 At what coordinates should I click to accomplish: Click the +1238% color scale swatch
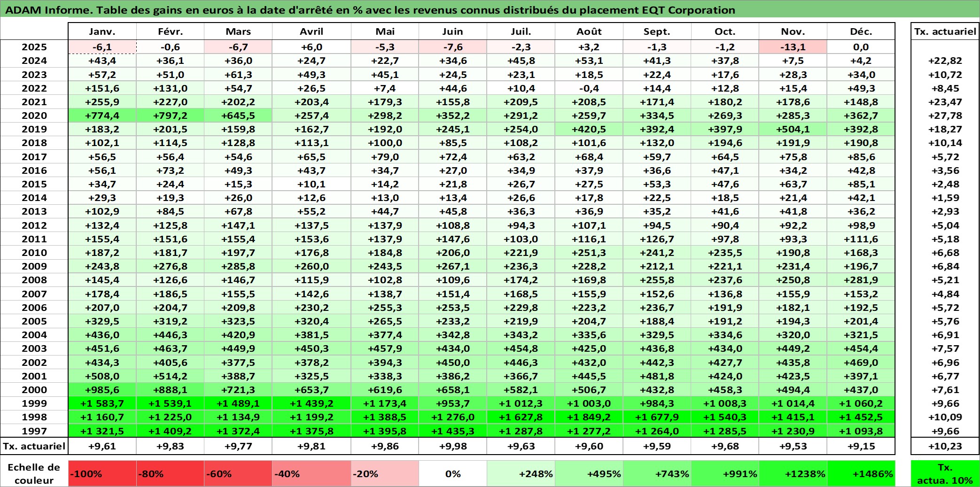pyautogui.click(x=793, y=473)
